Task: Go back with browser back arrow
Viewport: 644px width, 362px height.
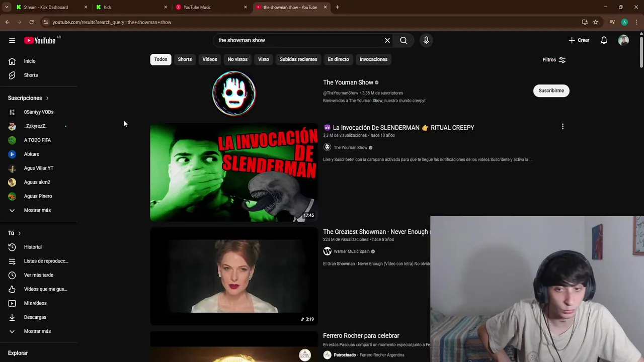Action: (x=7, y=22)
